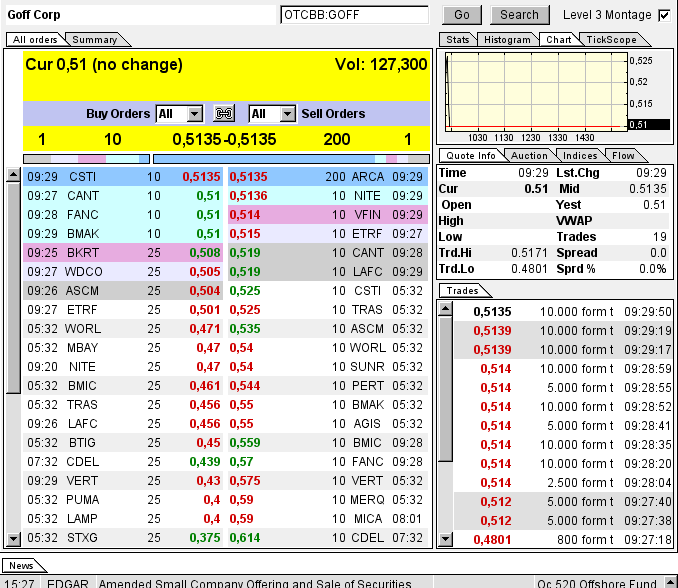The width and height of the screenshot is (678, 588).
Task: Click the Amended Small Company Offering news headline
Action: click(255, 583)
